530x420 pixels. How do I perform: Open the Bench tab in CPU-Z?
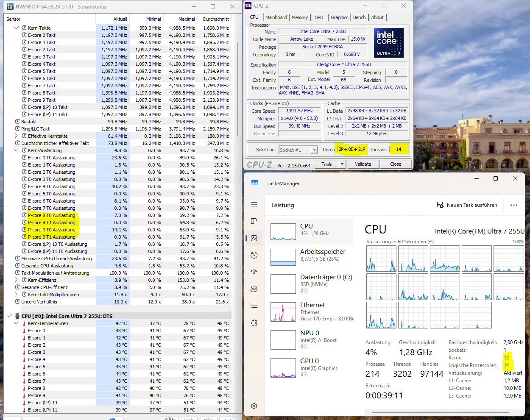[x=360, y=17]
